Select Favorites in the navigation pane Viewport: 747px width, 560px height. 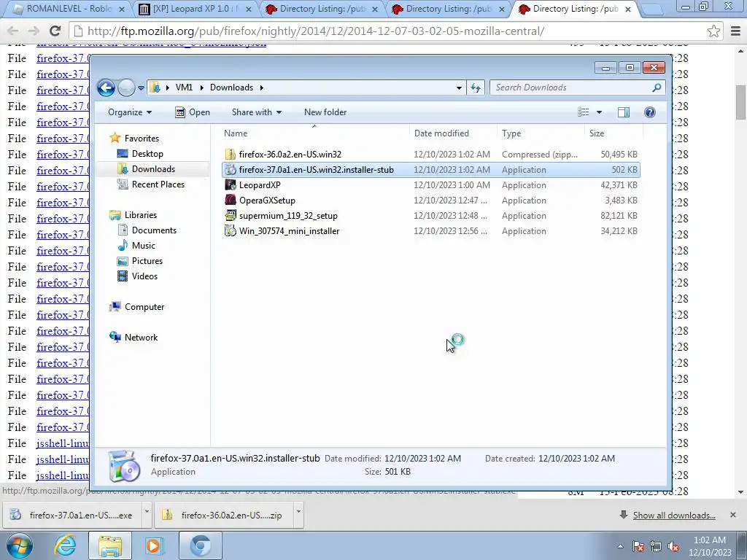142,138
